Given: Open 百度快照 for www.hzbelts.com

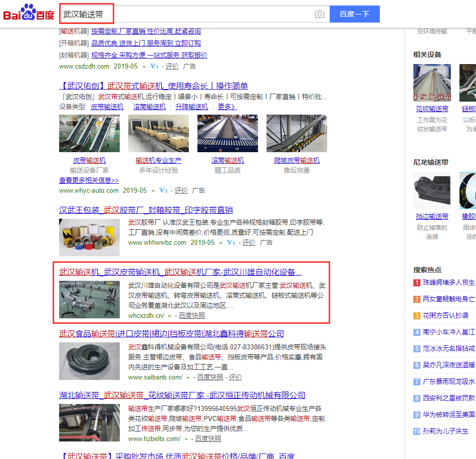Looking at the screenshot, I should point(208,438).
